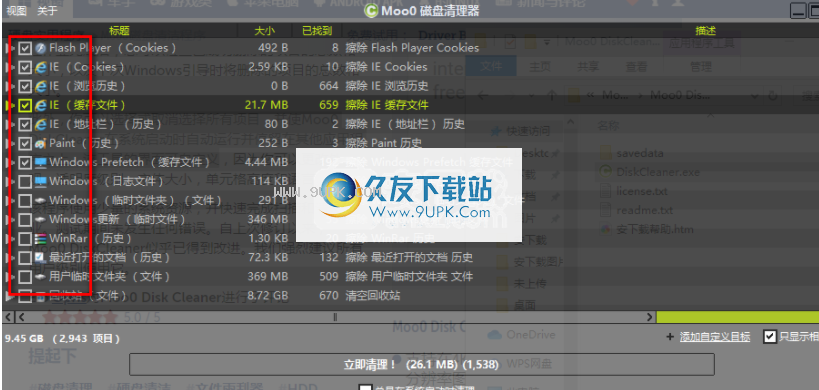819x390 pixels.
Task: Click the 369 MB size cell
Action: [268, 277]
